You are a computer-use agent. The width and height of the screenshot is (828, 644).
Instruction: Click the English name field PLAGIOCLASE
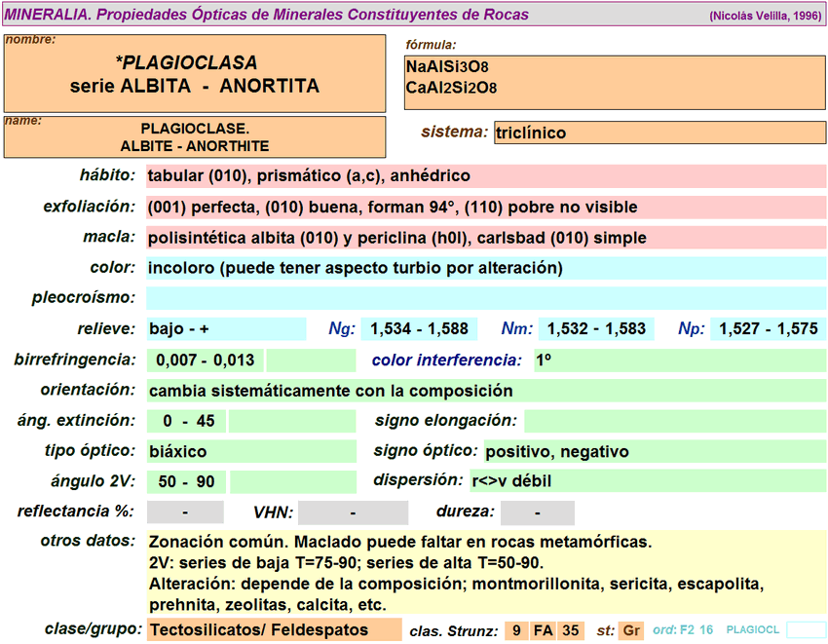coord(194,137)
